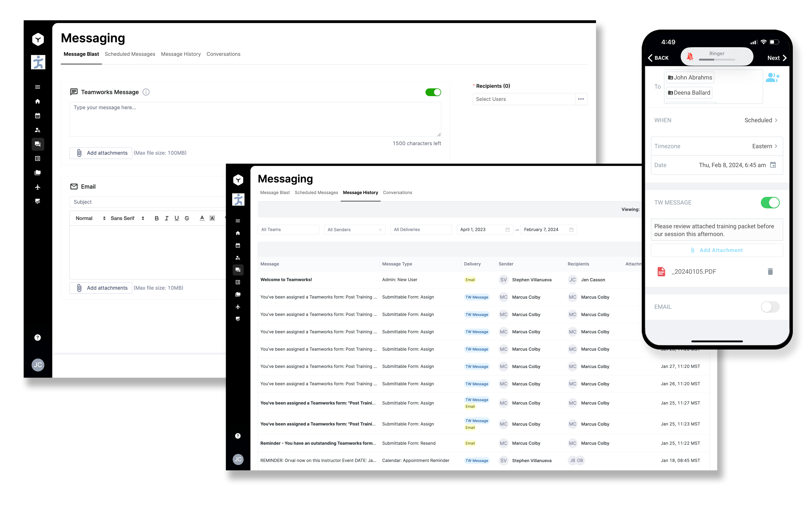Click the airplane travel icon in left sidebar
The width and height of the screenshot is (812, 507).
click(37, 187)
